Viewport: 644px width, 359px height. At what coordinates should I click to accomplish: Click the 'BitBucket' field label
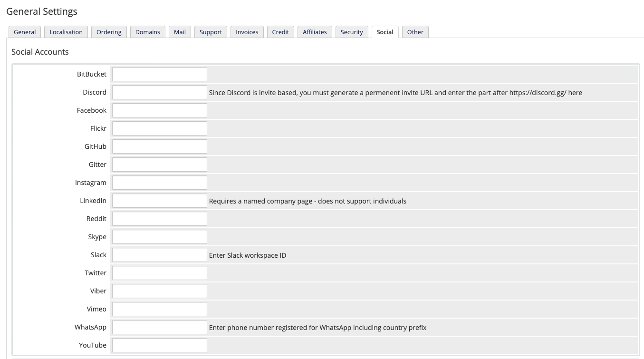coord(92,74)
